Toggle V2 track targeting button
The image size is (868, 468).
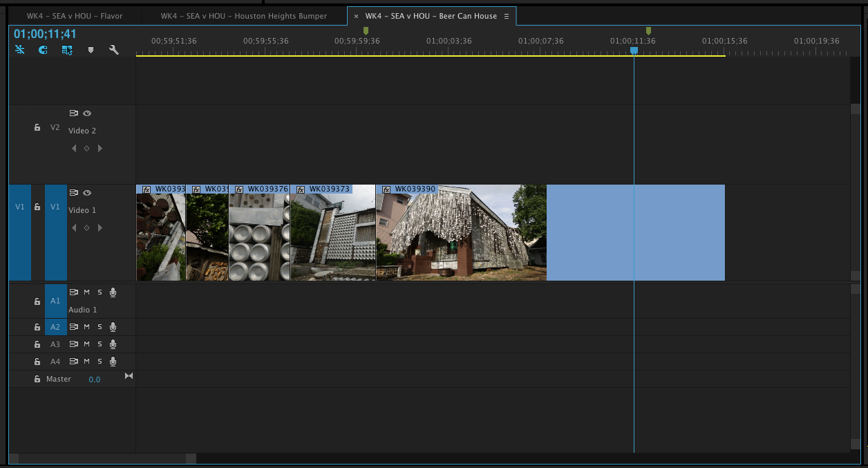click(56, 128)
